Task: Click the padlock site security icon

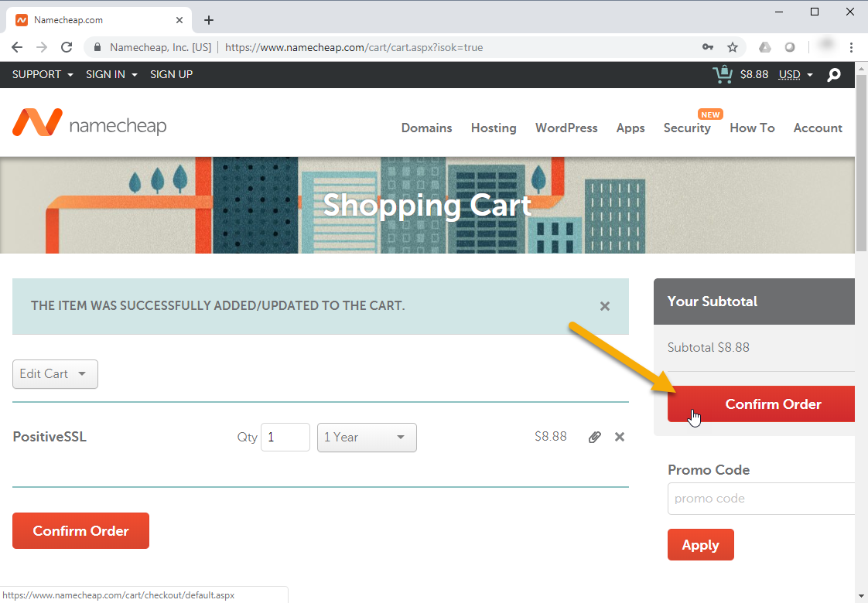Action: tap(97, 48)
